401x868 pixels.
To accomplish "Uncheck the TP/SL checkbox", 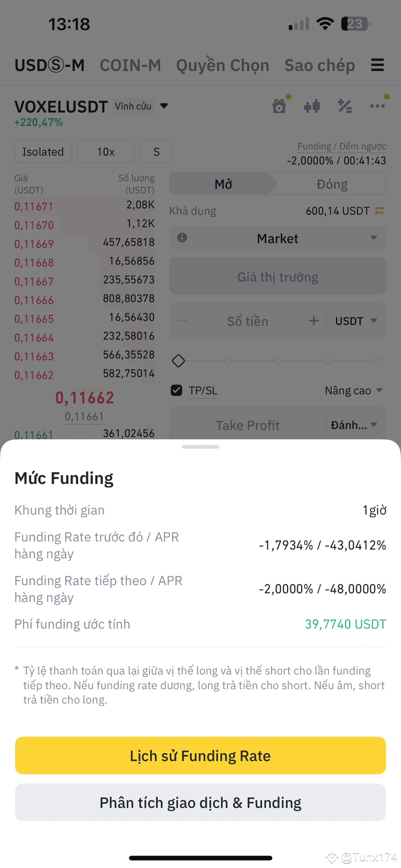I will coord(177,390).
